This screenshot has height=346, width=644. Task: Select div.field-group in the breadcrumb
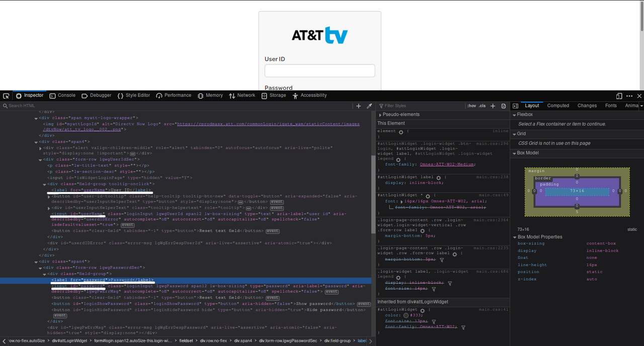pyautogui.click(x=337, y=341)
